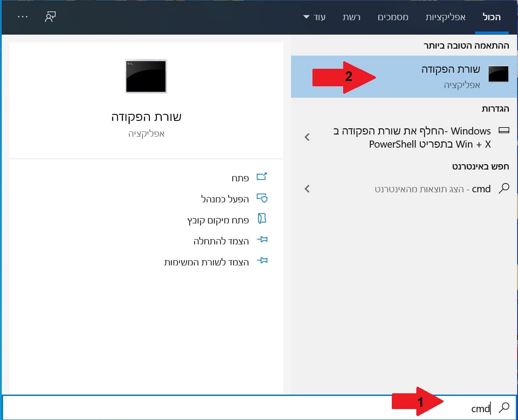Click the large Command Prompt icon in the preview pane
This screenshot has width=518, height=420.
pos(146,76)
